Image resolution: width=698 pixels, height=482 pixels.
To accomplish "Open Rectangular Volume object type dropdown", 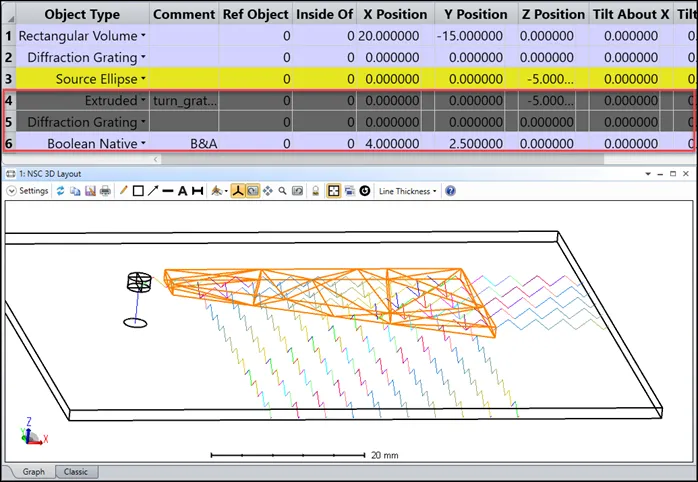I will [x=143, y=35].
